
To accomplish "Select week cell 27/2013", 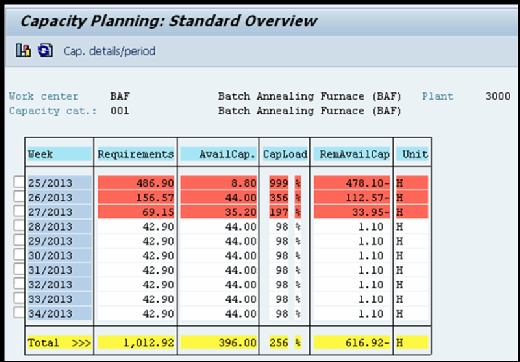I will [x=59, y=212].
